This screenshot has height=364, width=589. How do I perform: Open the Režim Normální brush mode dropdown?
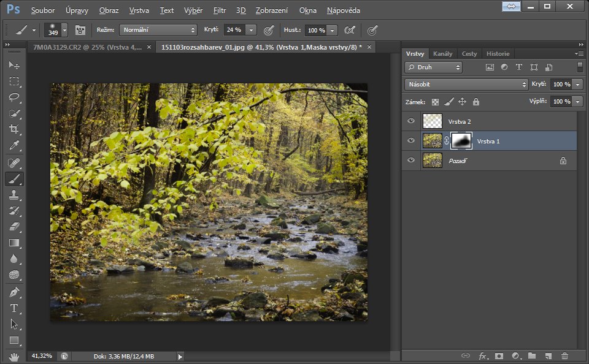158,30
